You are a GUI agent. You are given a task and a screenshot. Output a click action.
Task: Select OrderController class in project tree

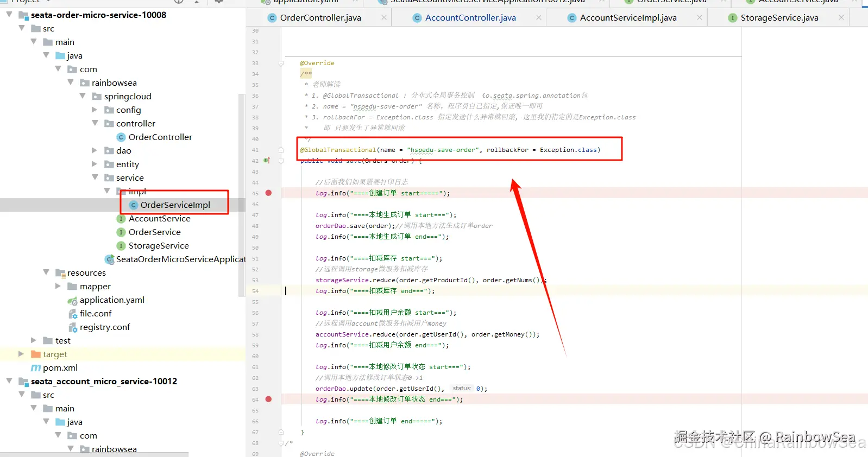[160, 137]
